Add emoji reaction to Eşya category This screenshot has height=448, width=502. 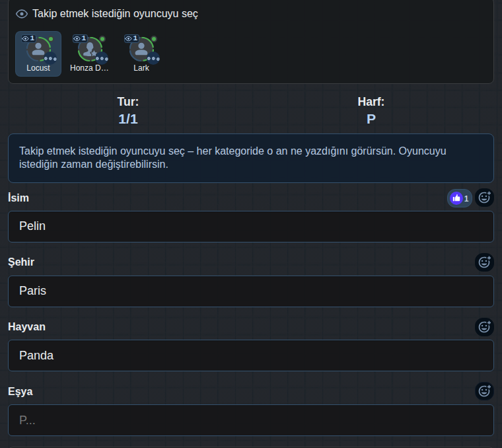[x=484, y=391]
